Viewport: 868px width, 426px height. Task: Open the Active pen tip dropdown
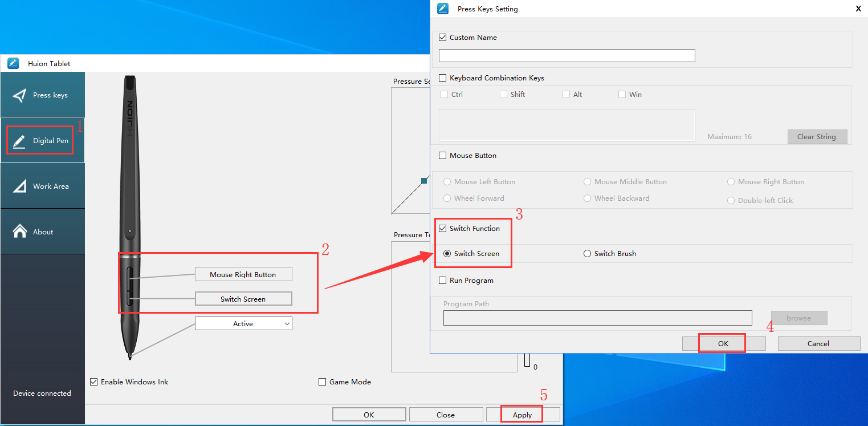point(243,323)
